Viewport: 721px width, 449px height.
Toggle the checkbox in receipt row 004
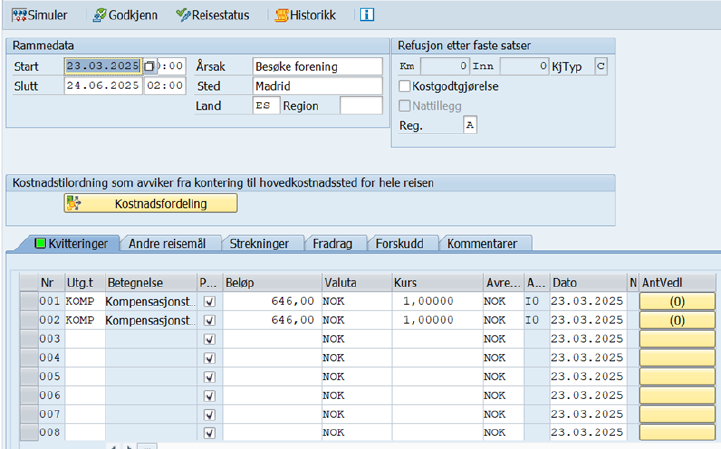209,358
